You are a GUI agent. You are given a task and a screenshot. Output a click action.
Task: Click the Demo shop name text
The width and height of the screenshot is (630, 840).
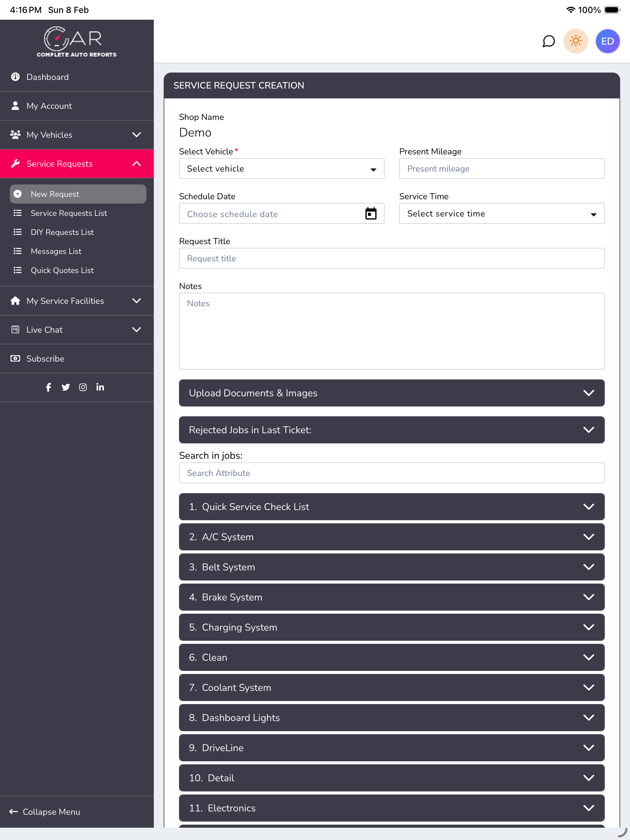click(195, 133)
